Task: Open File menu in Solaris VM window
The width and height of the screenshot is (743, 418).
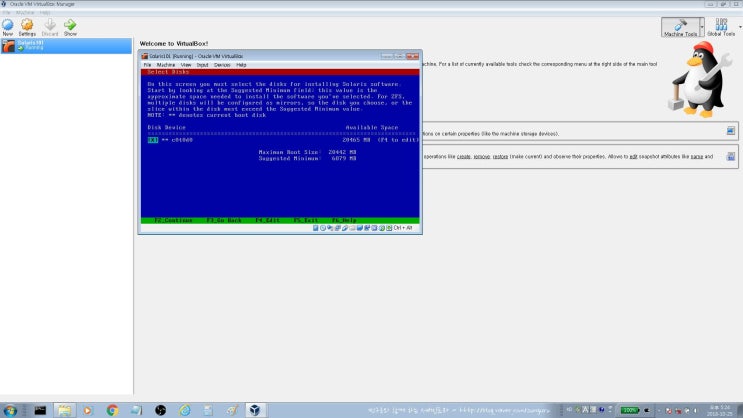Action: pos(147,65)
